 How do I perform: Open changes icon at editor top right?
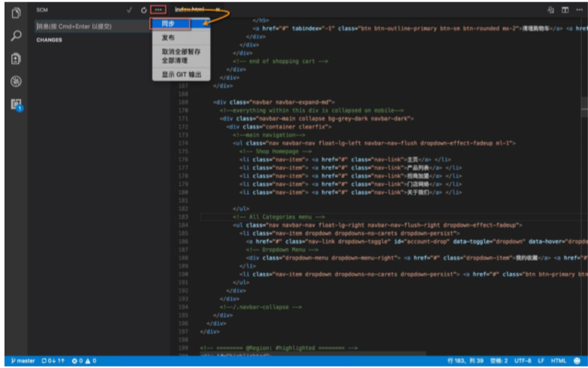(550, 10)
